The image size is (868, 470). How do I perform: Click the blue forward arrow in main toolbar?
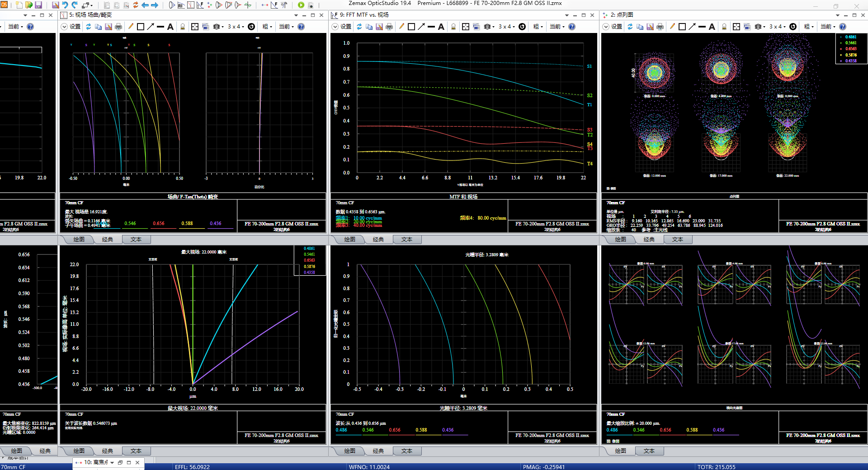[x=155, y=5]
